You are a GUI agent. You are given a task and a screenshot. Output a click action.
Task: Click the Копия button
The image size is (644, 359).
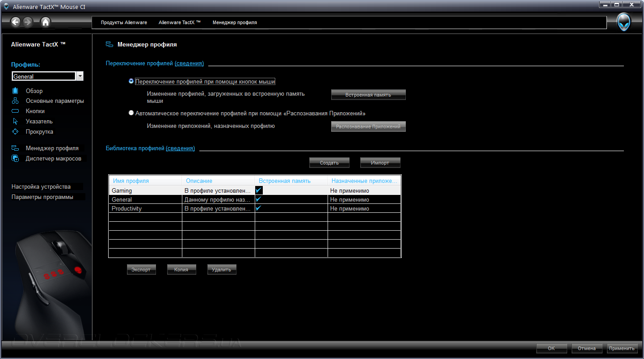[x=181, y=270]
